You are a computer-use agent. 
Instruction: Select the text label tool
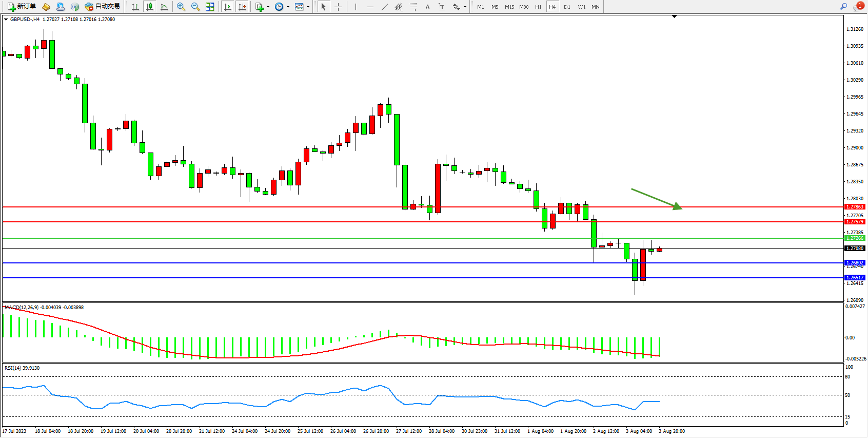[442, 7]
